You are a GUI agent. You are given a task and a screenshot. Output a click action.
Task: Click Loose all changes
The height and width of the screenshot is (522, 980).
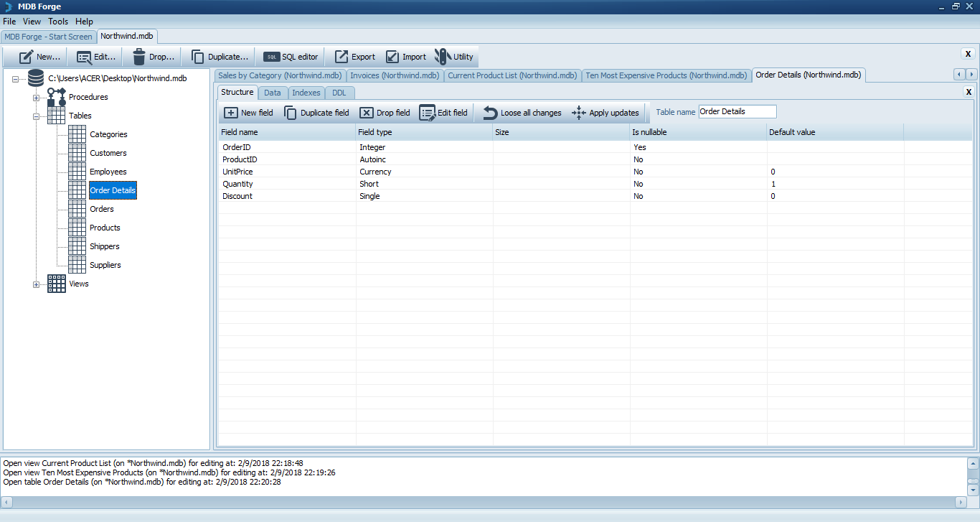point(522,113)
